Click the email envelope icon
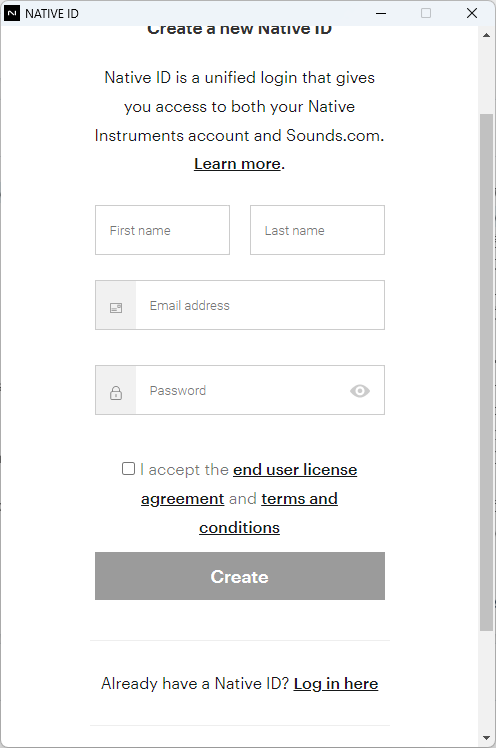This screenshot has width=496, height=748. pos(116,308)
